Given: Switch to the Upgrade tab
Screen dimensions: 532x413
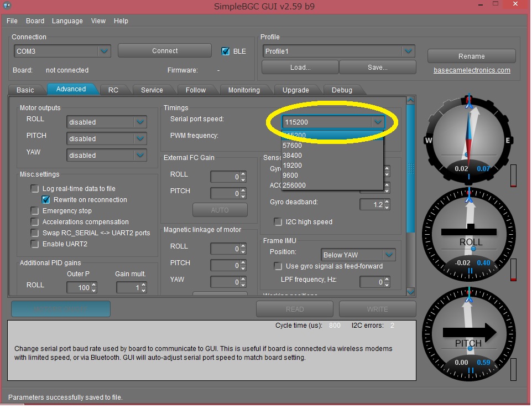Looking at the screenshot, I should pos(296,90).
